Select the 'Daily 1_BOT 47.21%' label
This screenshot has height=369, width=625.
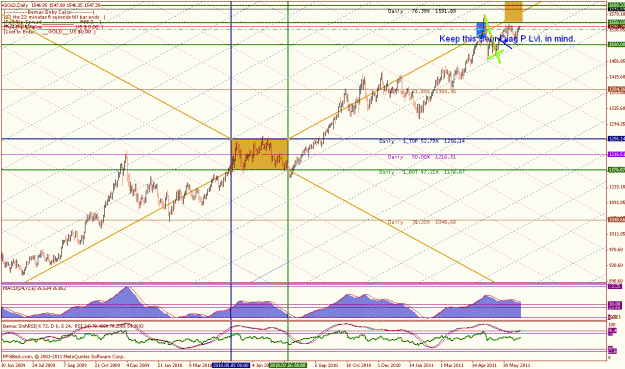422,172
